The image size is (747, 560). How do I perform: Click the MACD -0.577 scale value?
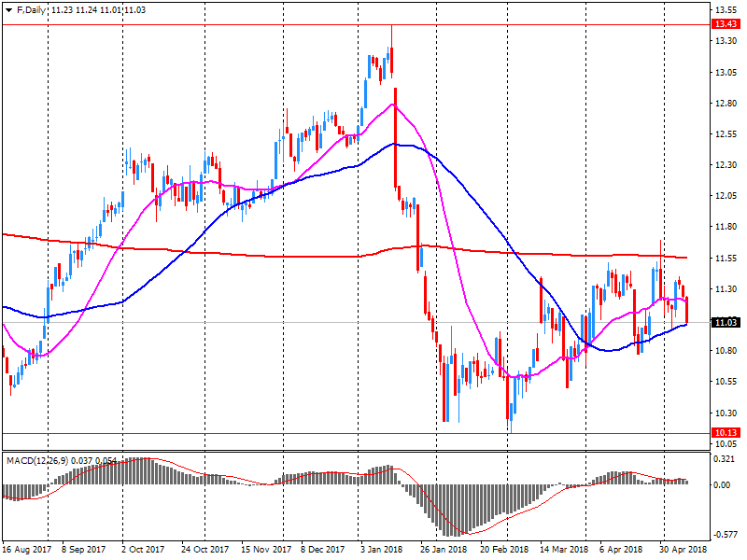(x=725, y=535)
